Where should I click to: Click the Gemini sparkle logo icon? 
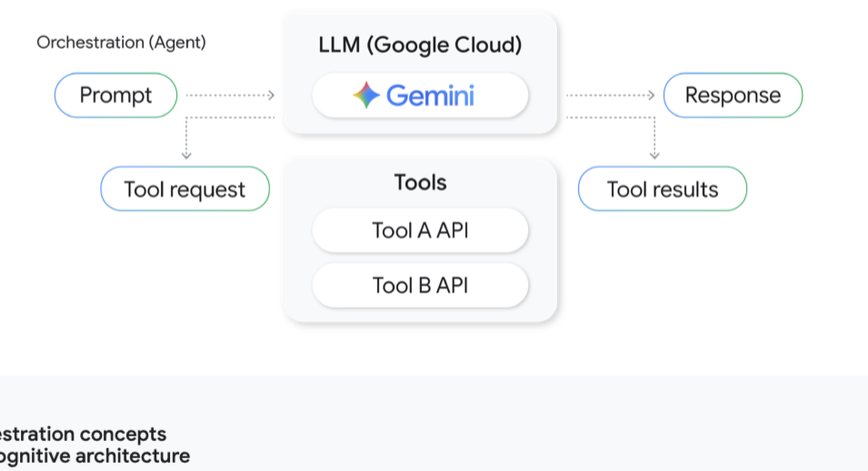pos(366,95)
